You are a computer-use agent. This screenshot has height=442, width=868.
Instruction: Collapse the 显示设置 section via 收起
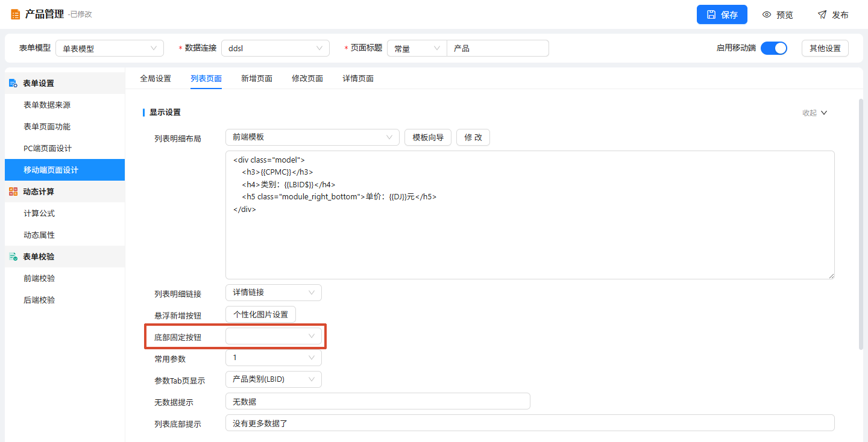point(815,113)
